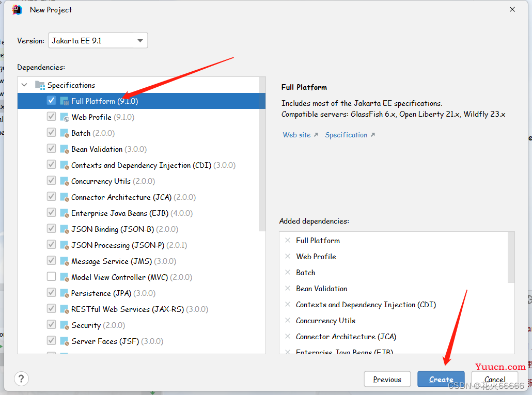Toggle the Bean Validation checkbox
532x395 pixels.
(x=51, y=149)
